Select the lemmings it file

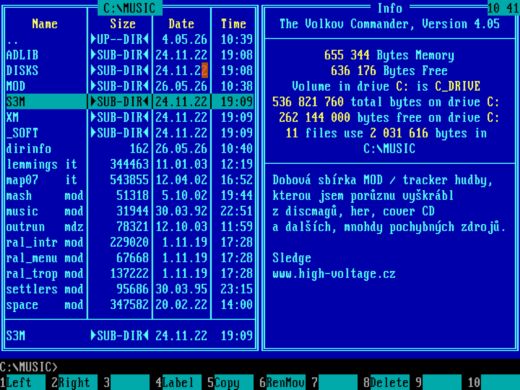(130, 164)
